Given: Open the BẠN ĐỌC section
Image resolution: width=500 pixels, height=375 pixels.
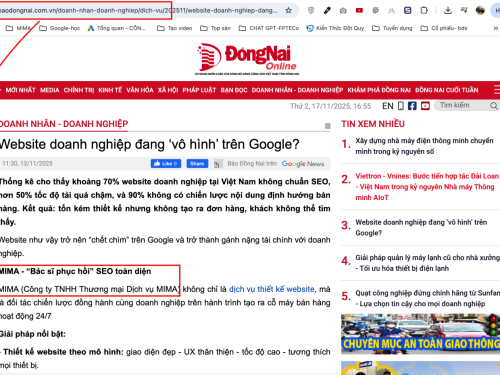Looking at the screenshot, I should coord(234,90).
